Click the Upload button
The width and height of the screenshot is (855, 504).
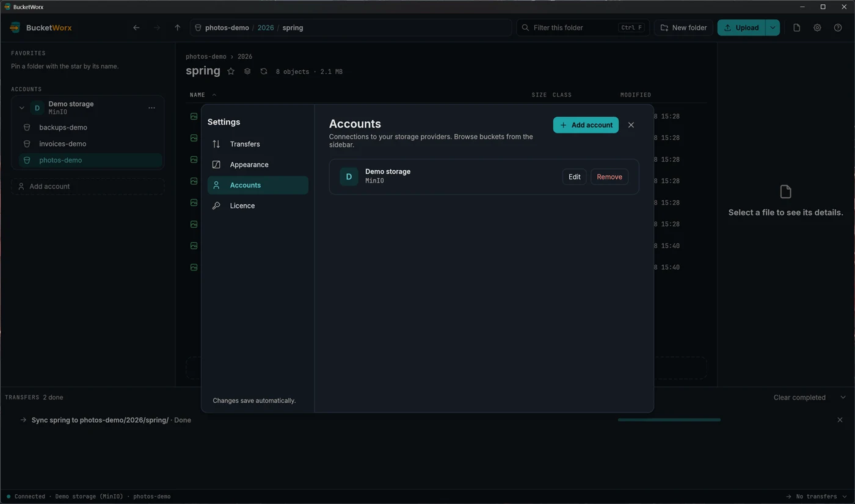click(741, 27)
